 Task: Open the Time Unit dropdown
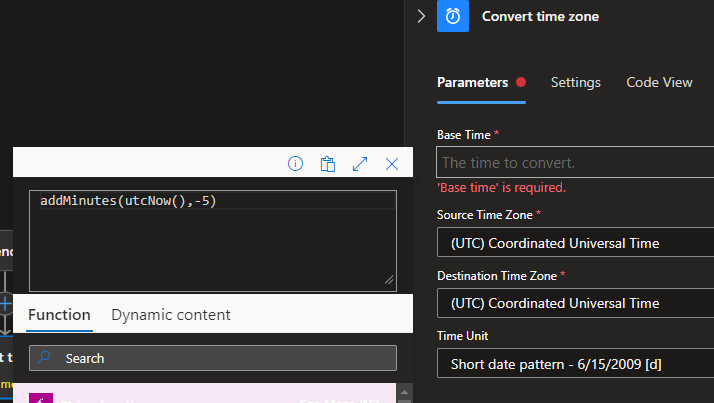[x=575, y=363]
